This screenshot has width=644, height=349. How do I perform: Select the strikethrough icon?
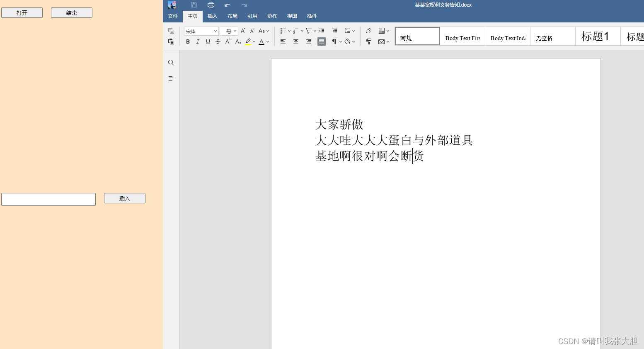(218, 41)
